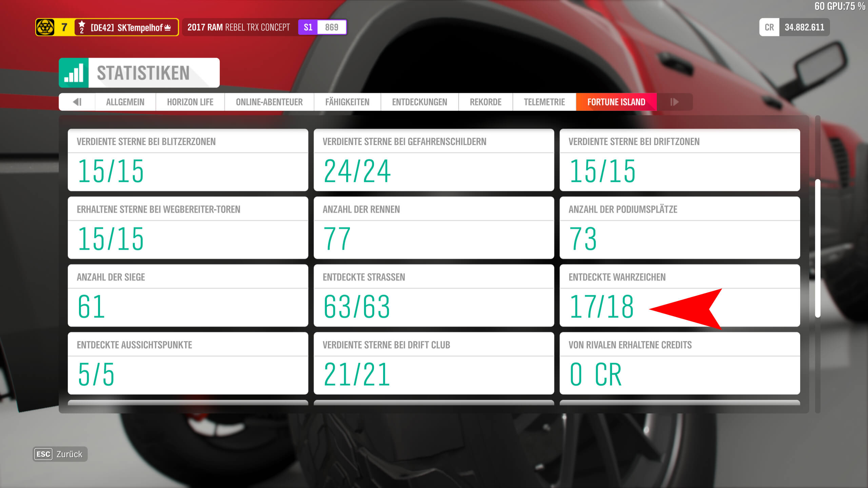Click the stats panel scrollbar thumb
Screen dimensions: 868x488
coord(817,248)
